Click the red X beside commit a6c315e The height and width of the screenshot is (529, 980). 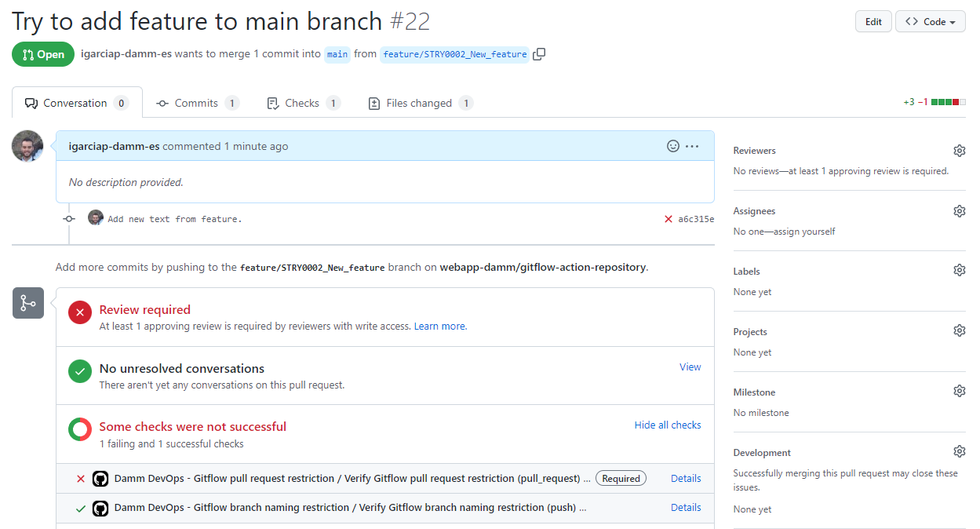(668, 219)
